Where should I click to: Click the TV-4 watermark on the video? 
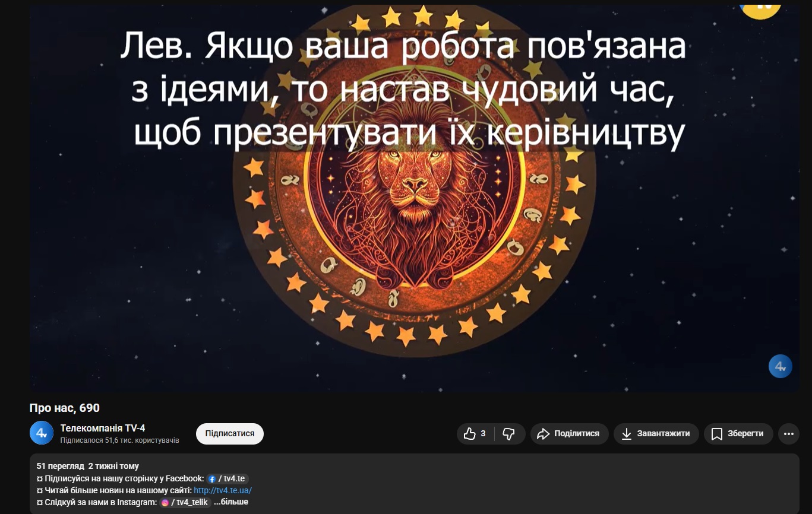pos(780,366)
